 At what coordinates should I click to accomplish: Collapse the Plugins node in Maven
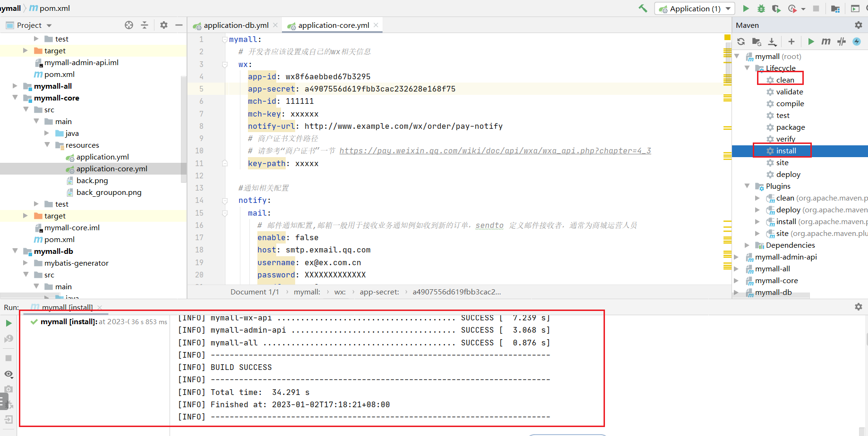click(747, 186)
